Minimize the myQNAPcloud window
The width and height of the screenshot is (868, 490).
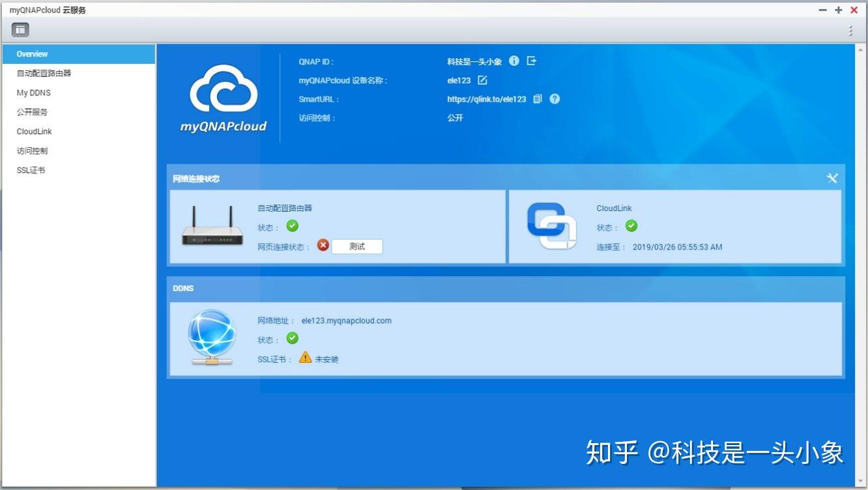point(823,10)
